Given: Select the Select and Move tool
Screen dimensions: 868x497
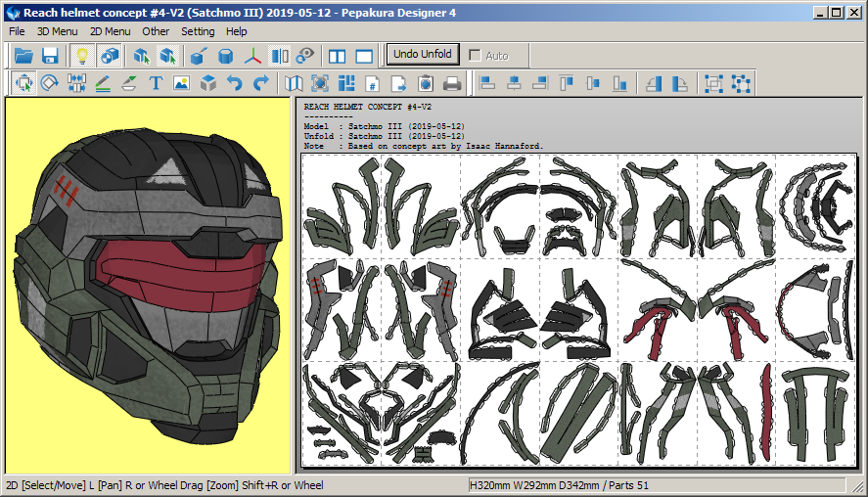Looking at the screenshot, I should click(23, 83).
